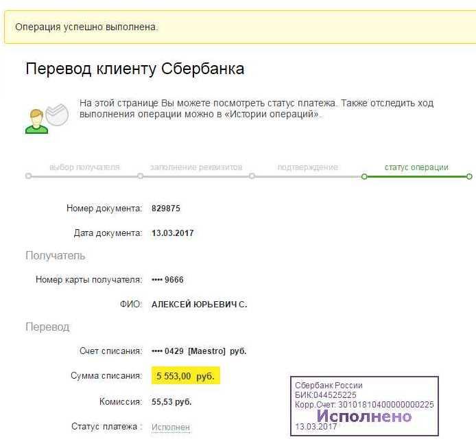Select the «статус операции» step
The width and height of the screenshot is (476, 448).
point(416,167)
